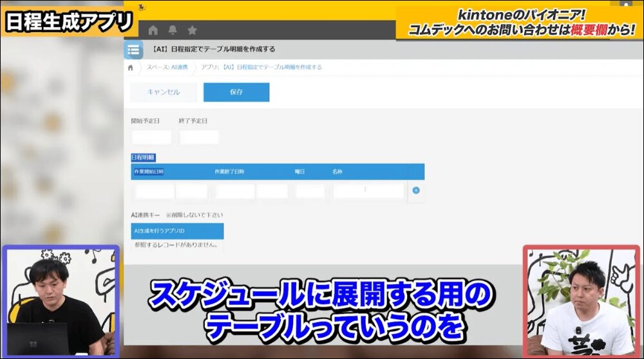Viewport: 644px width, 359px height.
Task: Click the AI連携キー label
Action: tap(146, 215)
